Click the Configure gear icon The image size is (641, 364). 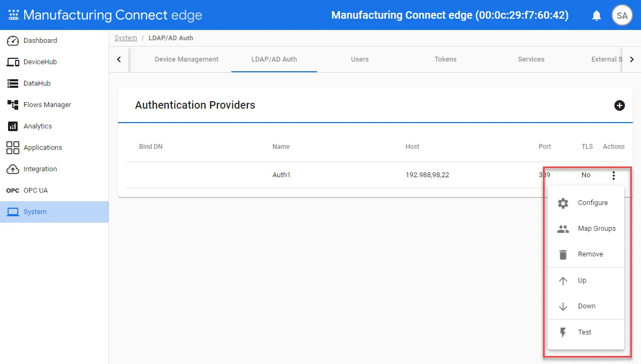coord(563,203)
